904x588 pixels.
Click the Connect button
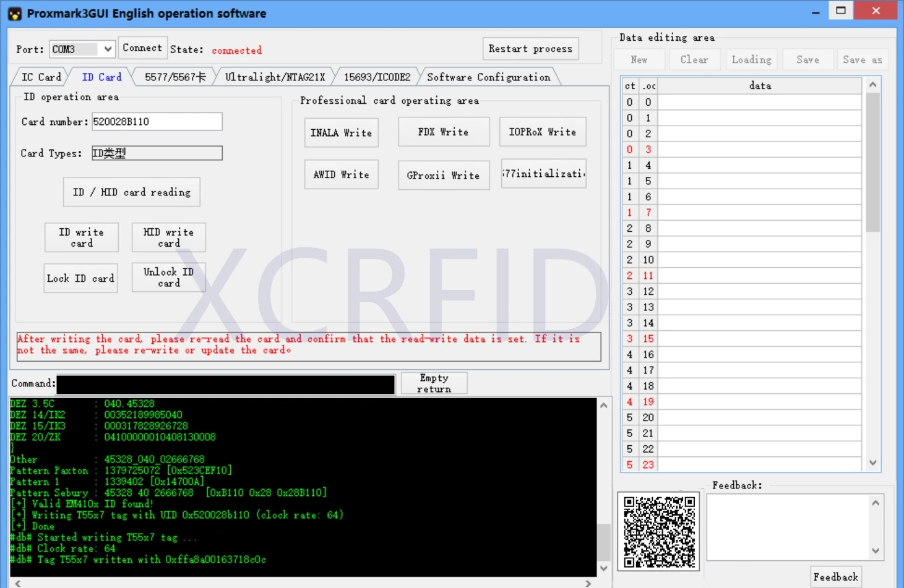click(142, 48)
